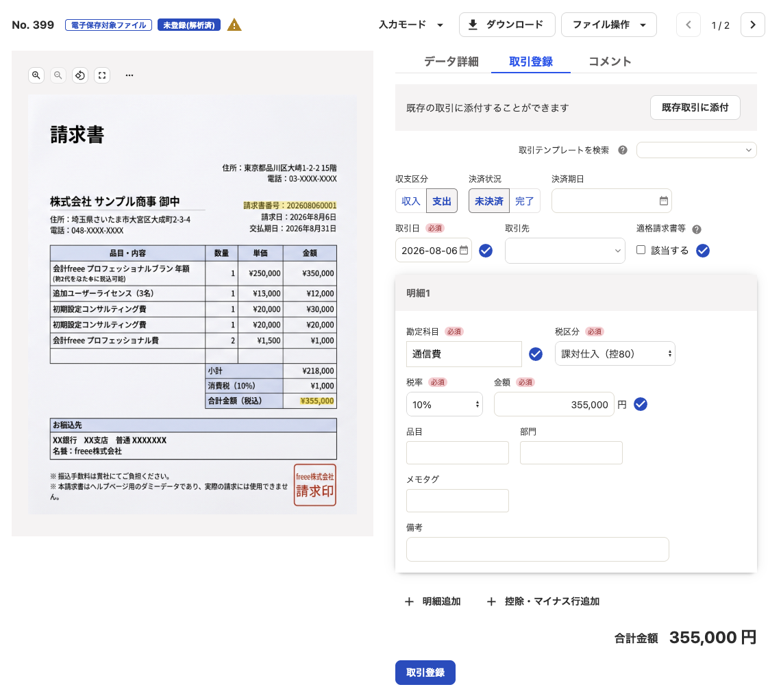Image resolution: width=781 pixels, height=700 pixels.
Task: Click the ダウンロード button
Action: (x=507, y=25)
